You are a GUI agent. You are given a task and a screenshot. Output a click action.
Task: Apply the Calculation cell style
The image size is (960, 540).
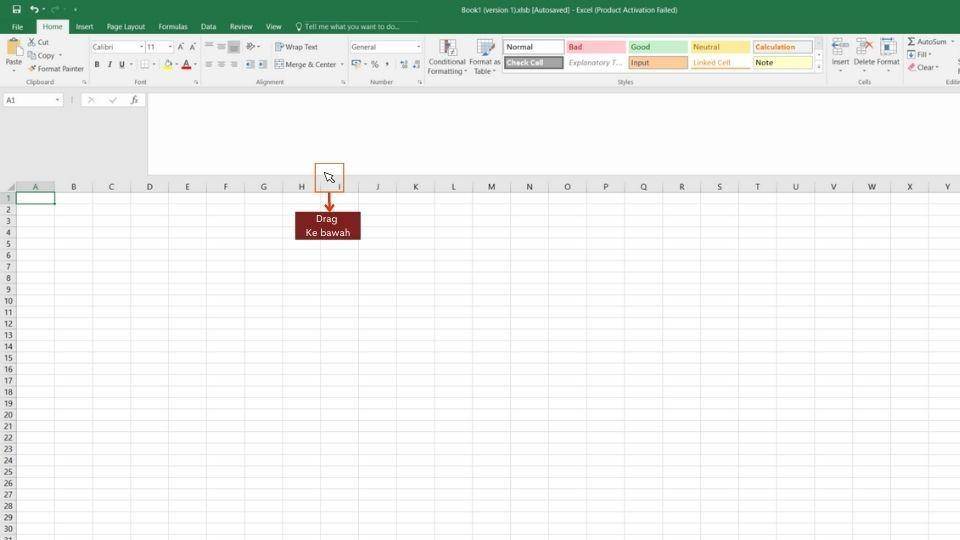click(782, 47)
